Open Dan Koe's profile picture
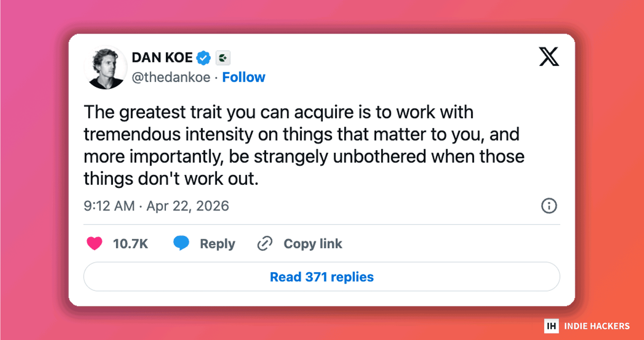644x340 pixels. coord(105,67)
